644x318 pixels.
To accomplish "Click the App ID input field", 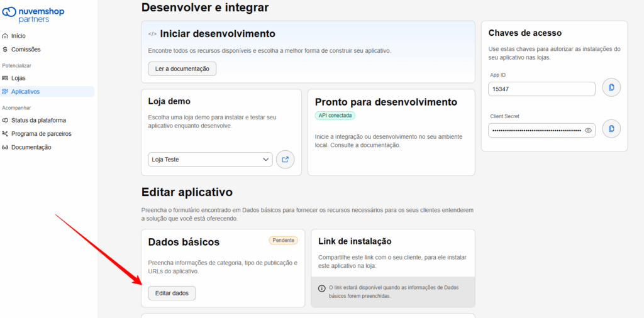I will tap(541, 89).
